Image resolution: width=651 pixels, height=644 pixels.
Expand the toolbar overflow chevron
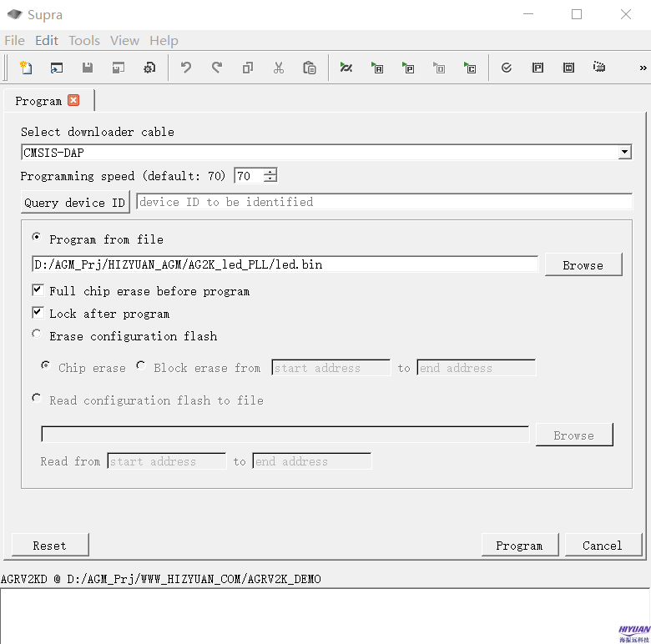click(x=643, y=68)
